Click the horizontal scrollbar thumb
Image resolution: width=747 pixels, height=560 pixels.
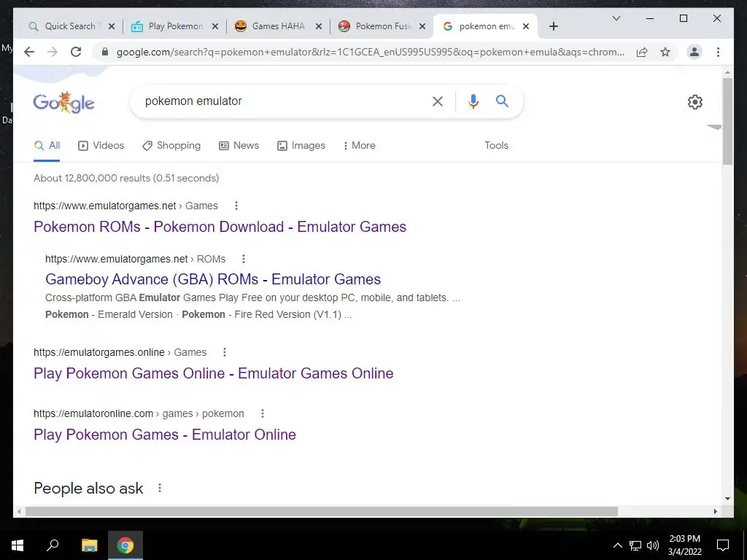point(322,511)
